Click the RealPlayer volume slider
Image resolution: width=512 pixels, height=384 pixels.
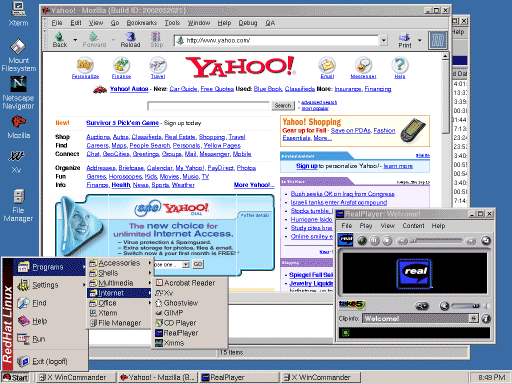click(x=465, y=306)
